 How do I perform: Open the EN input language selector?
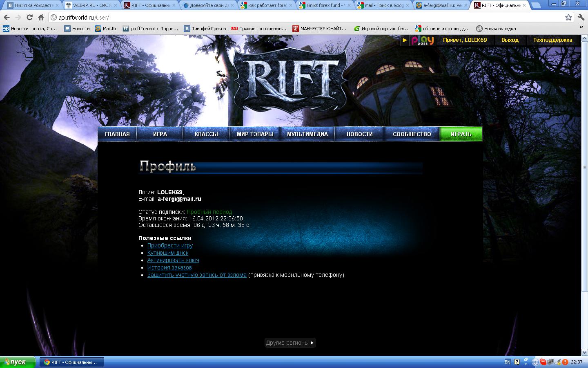tap(508, 362)
